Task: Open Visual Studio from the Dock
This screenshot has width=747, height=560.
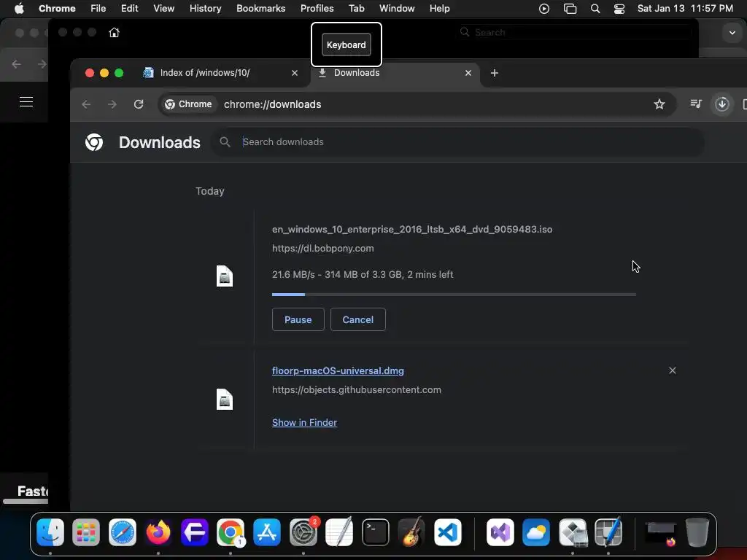Action: [x=500, y=532]
